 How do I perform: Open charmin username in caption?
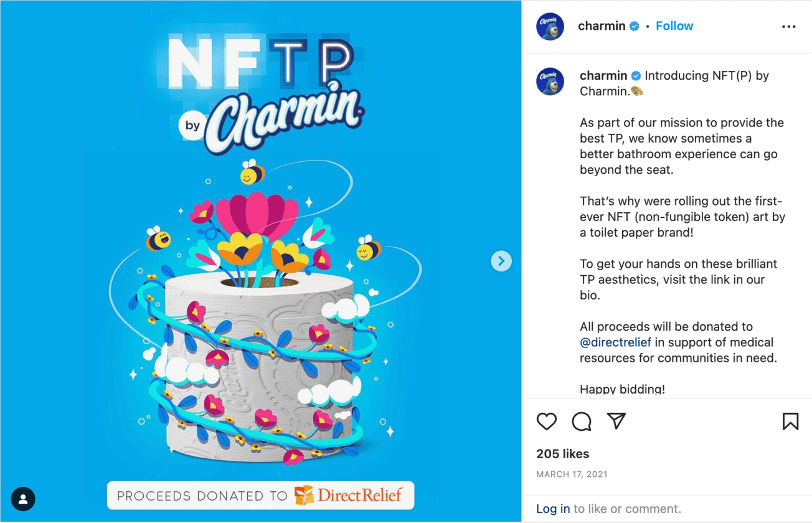click(x=603, y=76)
